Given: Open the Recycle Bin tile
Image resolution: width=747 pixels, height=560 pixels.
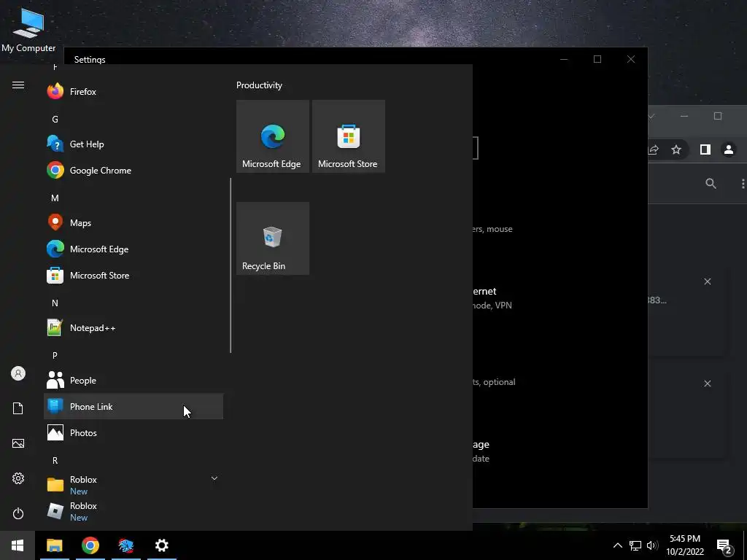Looking at the screenshot, I should (x=273, y=238).
